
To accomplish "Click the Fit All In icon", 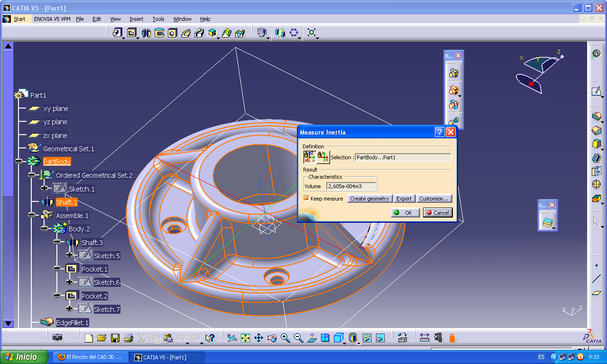I will [245, 338].
